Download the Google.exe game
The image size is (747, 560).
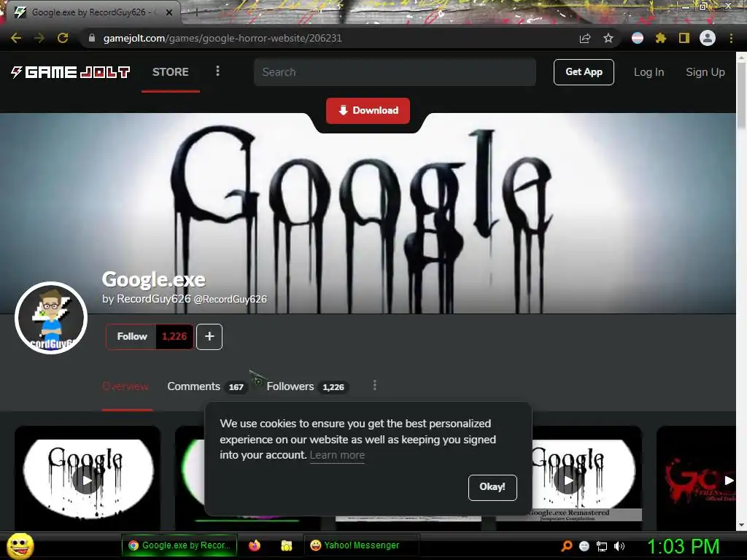368,111
